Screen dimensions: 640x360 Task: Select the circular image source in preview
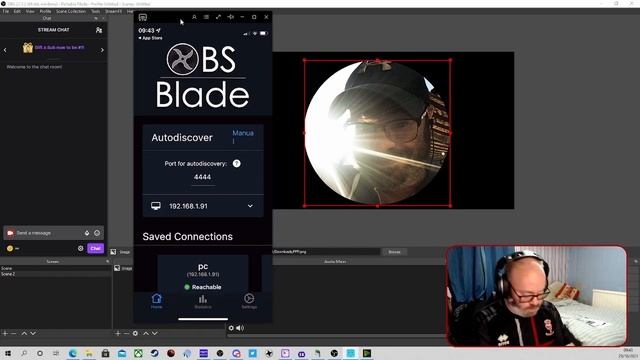(x=377, y=133)
